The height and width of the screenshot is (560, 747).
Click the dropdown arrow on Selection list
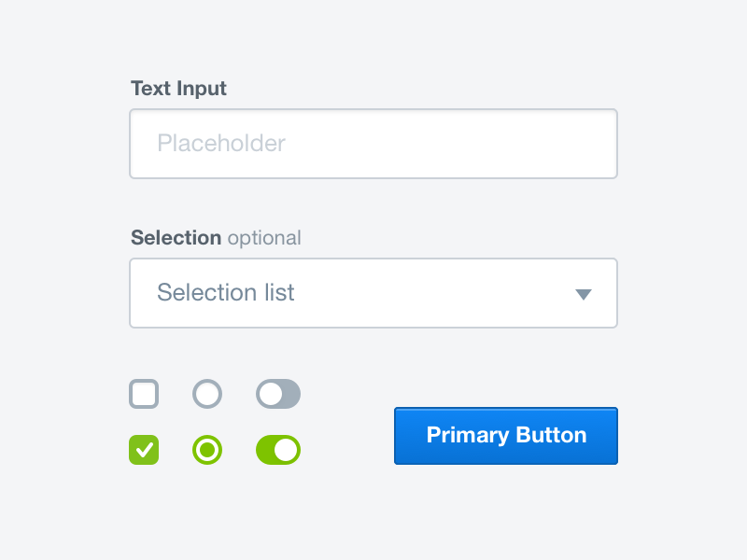tap(584, 293)
